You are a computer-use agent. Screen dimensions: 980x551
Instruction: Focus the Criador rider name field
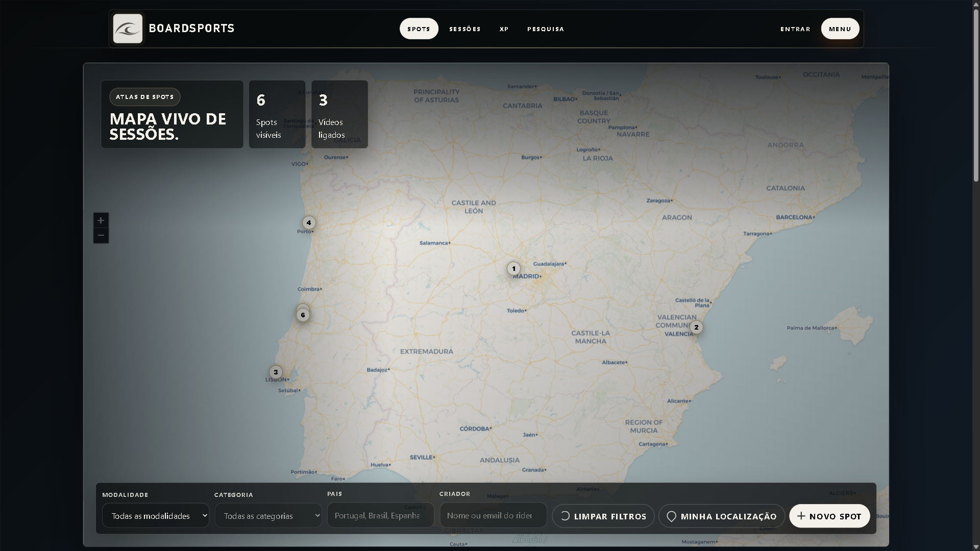493,515
